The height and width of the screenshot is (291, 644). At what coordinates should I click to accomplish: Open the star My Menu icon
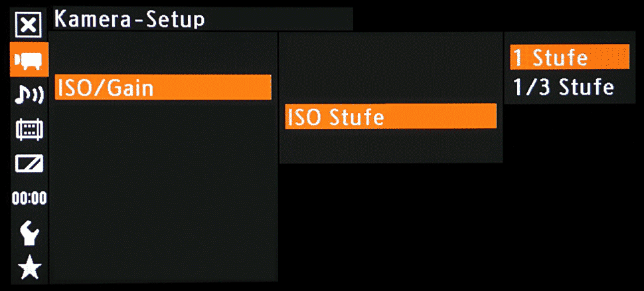coord(27,268)
